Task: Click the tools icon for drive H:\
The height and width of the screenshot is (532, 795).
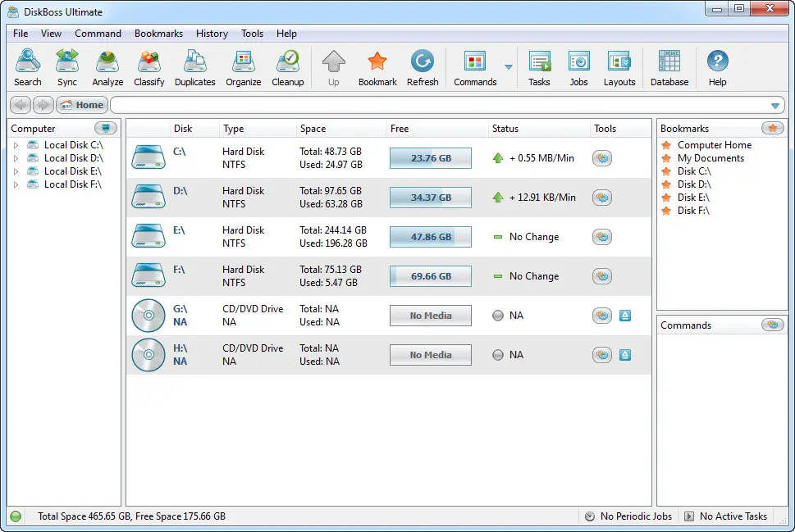Action: (602, 355)
